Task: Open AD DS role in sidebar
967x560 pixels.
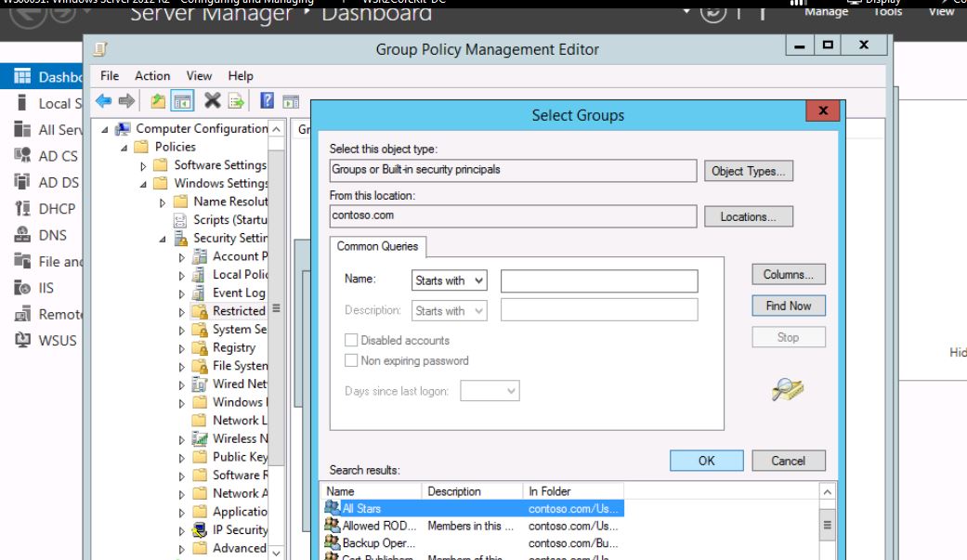Action: click(x=47, y=183)
